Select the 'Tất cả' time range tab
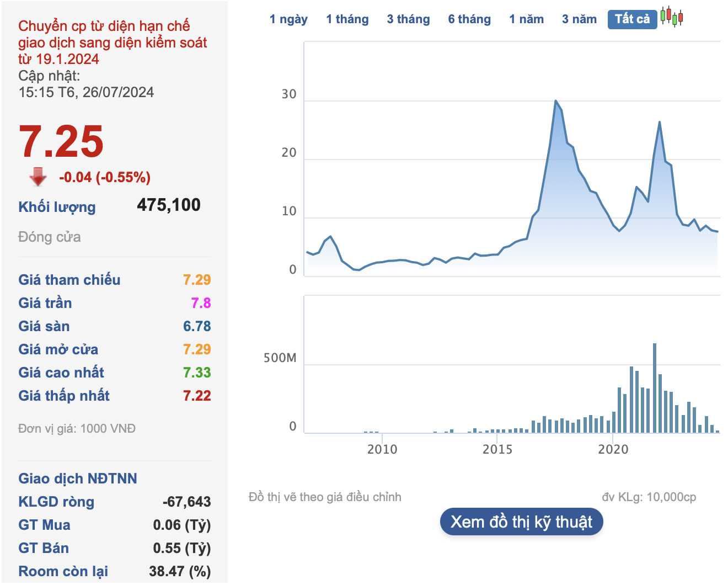Viewport: 728px width, 585px height. pyautogui.click(x=633, y=19)
